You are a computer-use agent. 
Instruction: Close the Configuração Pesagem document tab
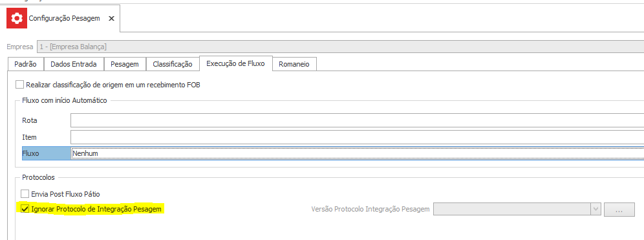pyautogui.click(x=111, y=19)
